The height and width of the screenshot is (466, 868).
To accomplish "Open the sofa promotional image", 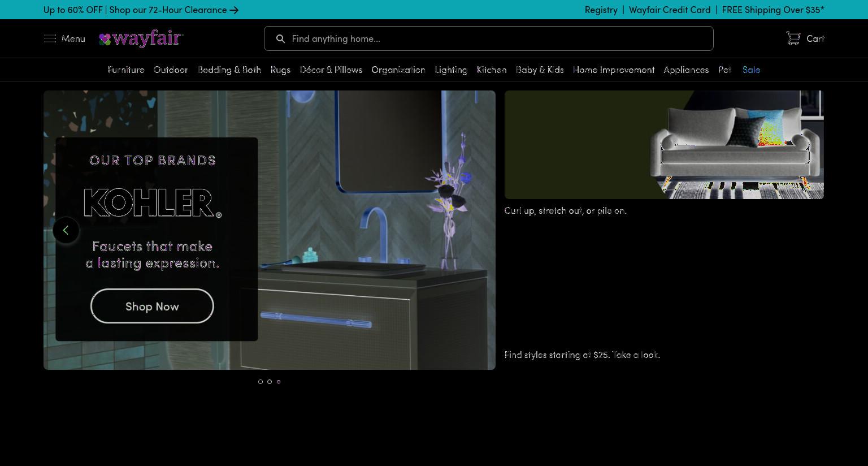I will [664, 145].
